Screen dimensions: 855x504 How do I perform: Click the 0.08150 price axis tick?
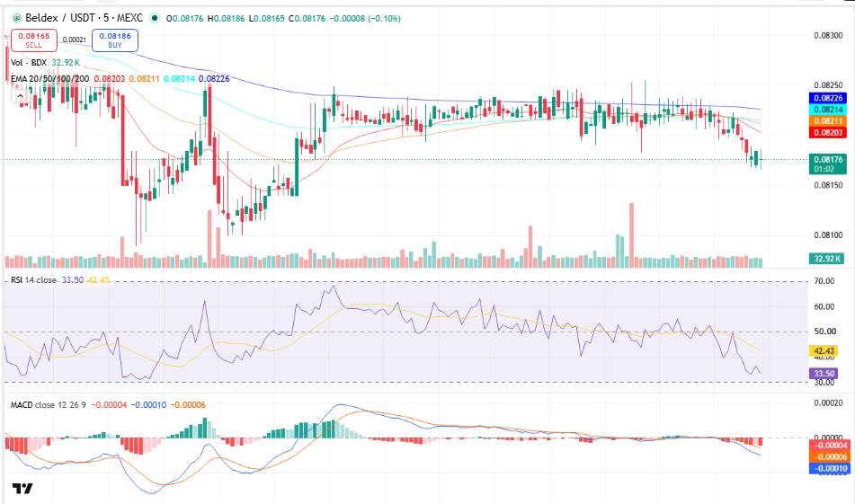(828, 185)
